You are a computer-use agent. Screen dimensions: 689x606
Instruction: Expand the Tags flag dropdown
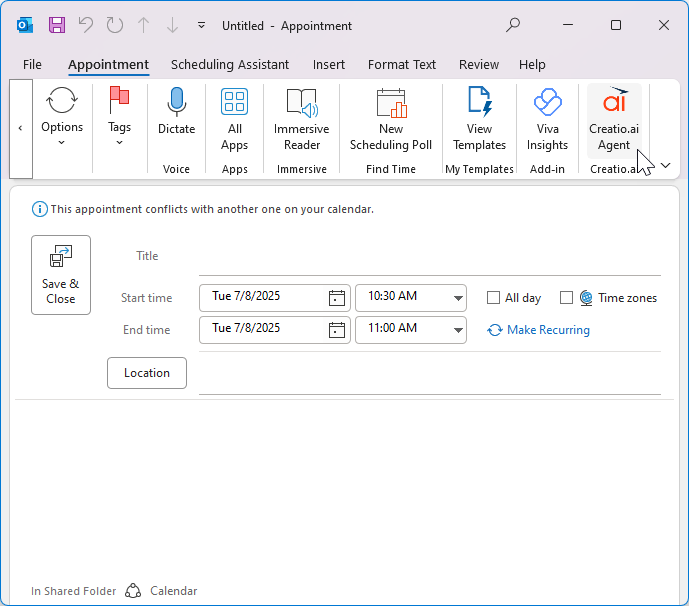point(120,116)
